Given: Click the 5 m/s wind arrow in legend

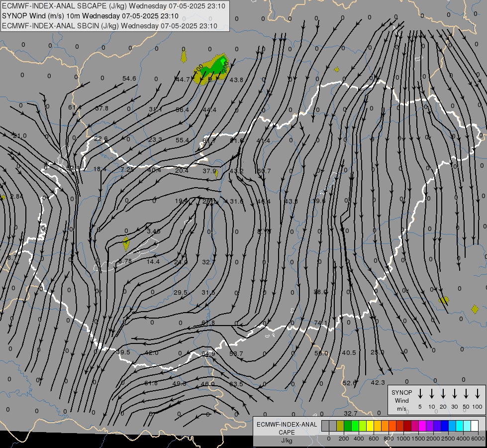Looking at the screenshot, I should 420,394.
